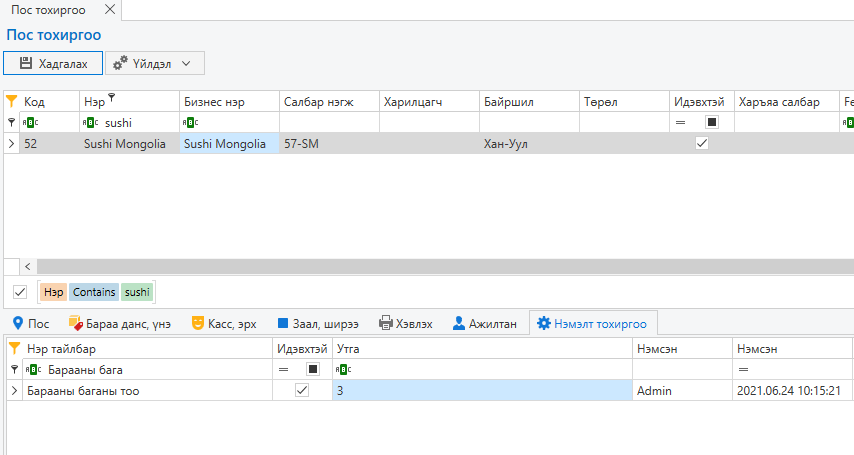The width and height of the screenshot is (854, 455).
Task: Click the small filter icon on Нэр header
Action: (112, 98)
